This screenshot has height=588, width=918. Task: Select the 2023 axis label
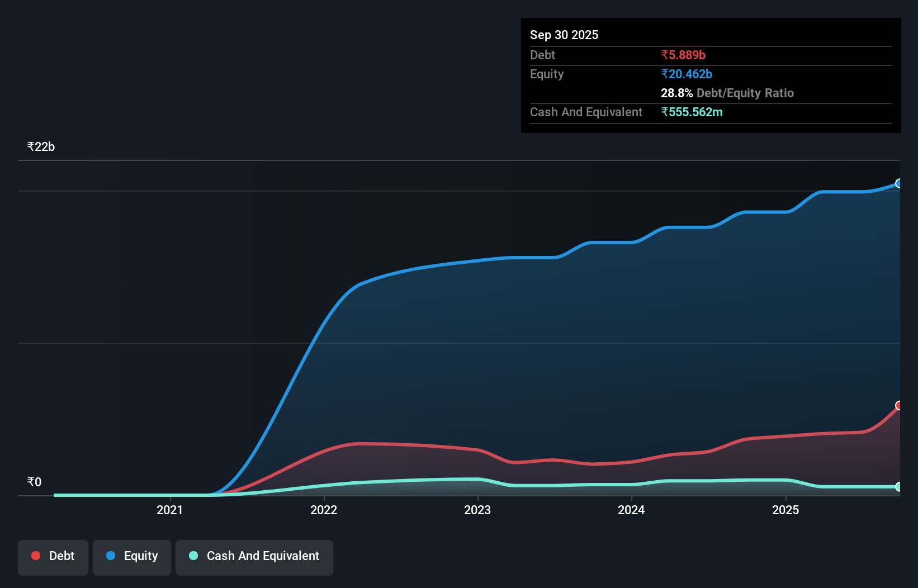(477, 510)
